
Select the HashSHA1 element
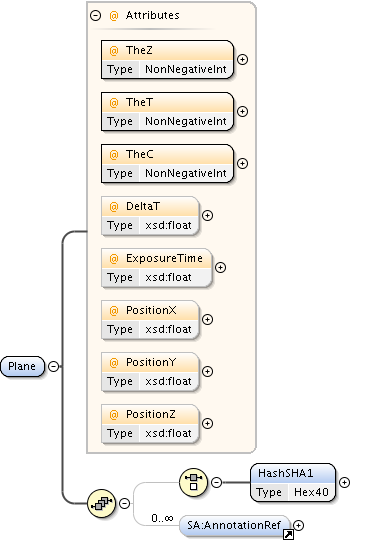click(293, 482)
